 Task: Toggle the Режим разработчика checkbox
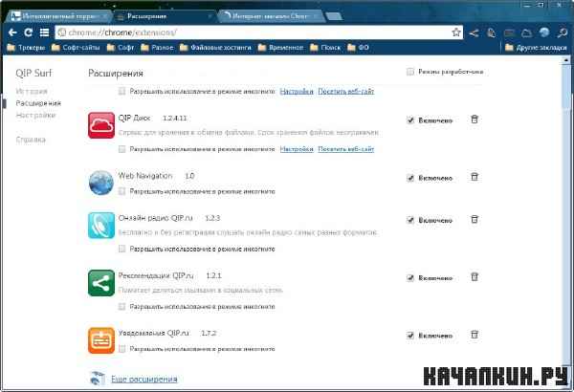410,72
